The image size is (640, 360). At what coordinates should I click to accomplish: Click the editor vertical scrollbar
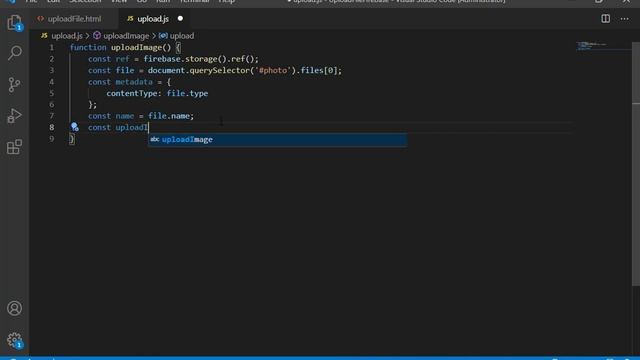point(636,163)
